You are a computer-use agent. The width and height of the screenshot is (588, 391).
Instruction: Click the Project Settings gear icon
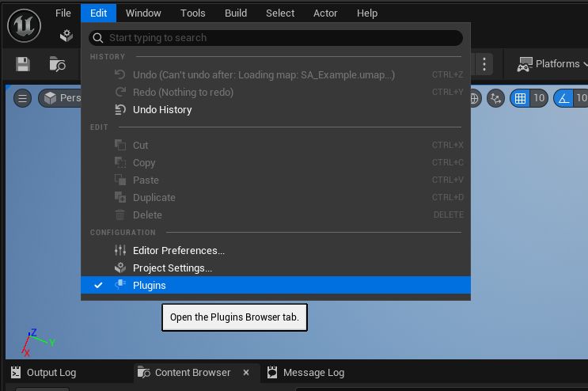tap(120, 268)
